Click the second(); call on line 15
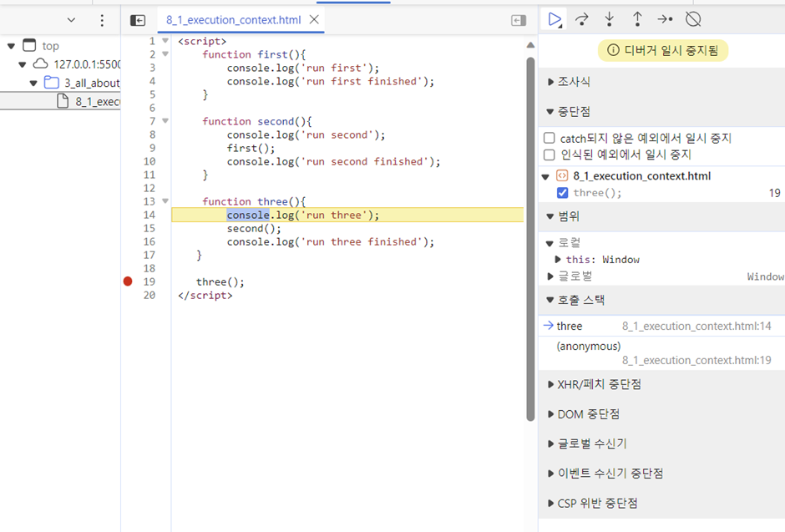This screenshot has height=532, width=785. click(x=254, y=228)
